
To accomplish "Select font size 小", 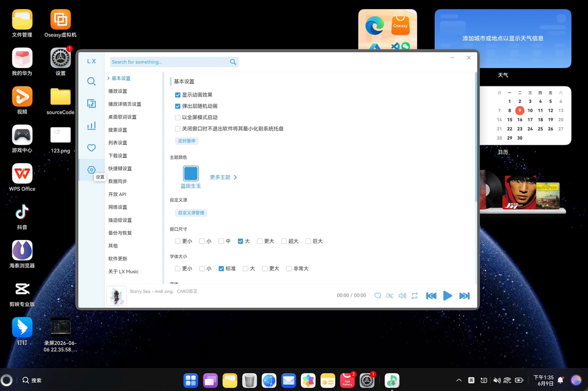I will pyautogui.click(x=202, y=269).
